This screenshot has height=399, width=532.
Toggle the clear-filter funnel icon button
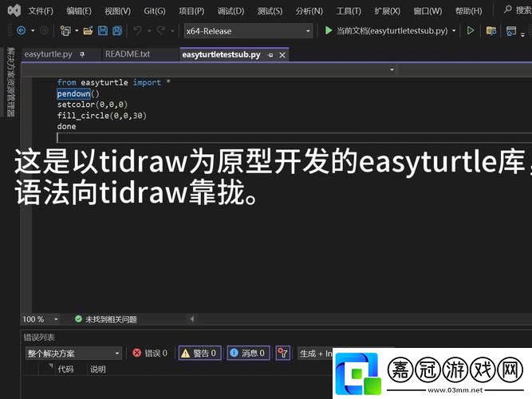283,354
